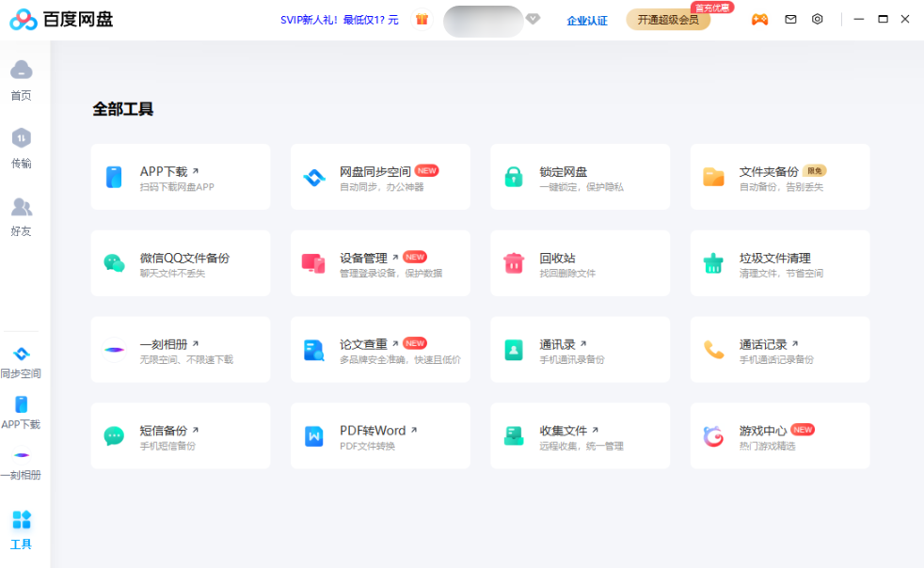Click the 文件夹备份 card title

pyautogui.click(x=769, y=171)
